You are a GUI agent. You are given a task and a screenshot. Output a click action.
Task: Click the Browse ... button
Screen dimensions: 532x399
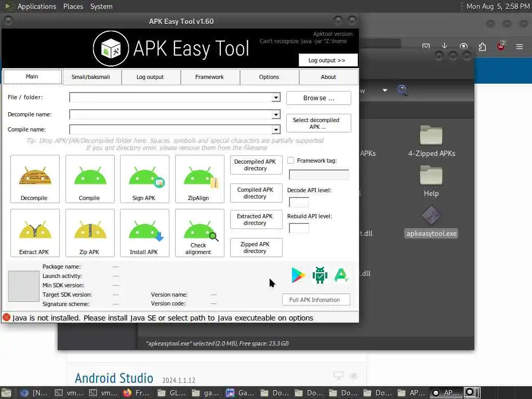point(318,98)
